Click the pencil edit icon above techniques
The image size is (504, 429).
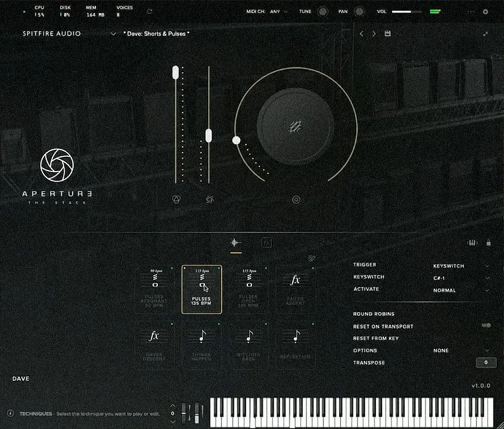pyautogui.click(x=311, y=258)
